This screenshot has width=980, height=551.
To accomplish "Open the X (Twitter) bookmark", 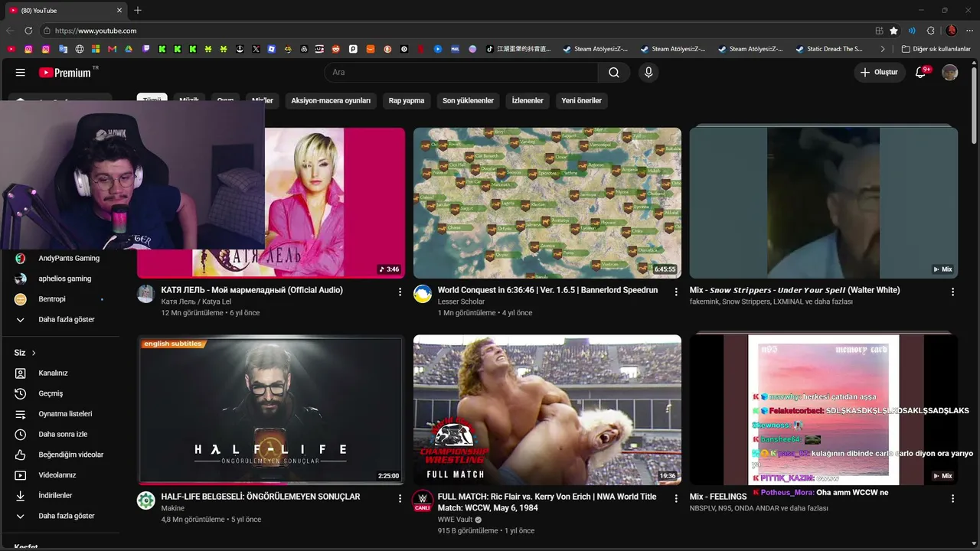I will [256, 49].
